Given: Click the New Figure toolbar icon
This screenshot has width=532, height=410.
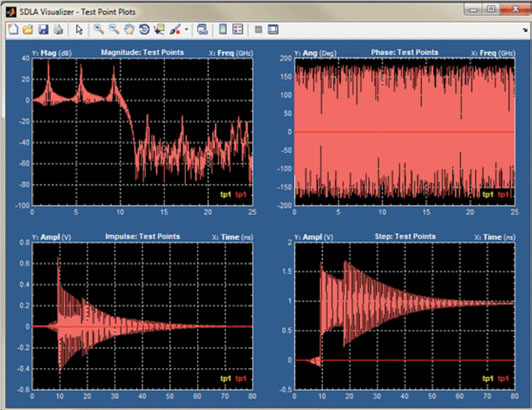Looking at the screenshot, I should 13,30.
